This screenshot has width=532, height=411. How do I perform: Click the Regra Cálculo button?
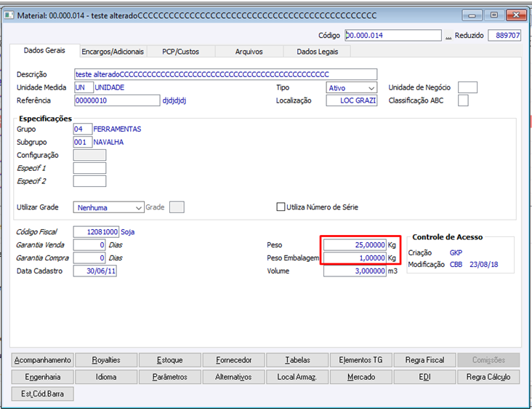click(488, 377)
